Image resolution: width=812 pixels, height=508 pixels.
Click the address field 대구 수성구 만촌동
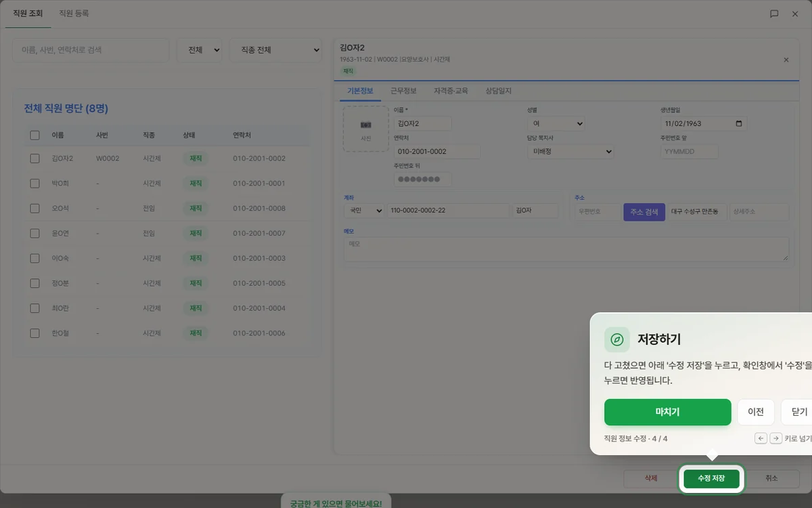(698, 212)
